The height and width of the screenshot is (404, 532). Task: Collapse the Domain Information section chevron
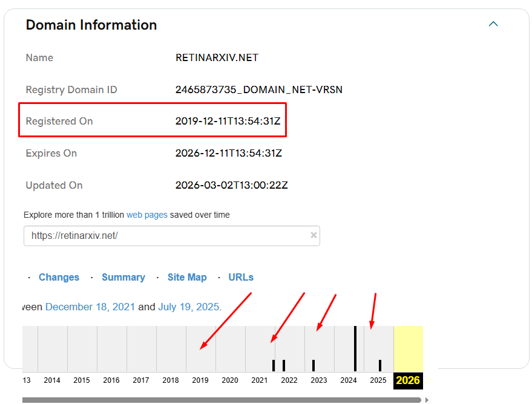(x=493, y=24)
